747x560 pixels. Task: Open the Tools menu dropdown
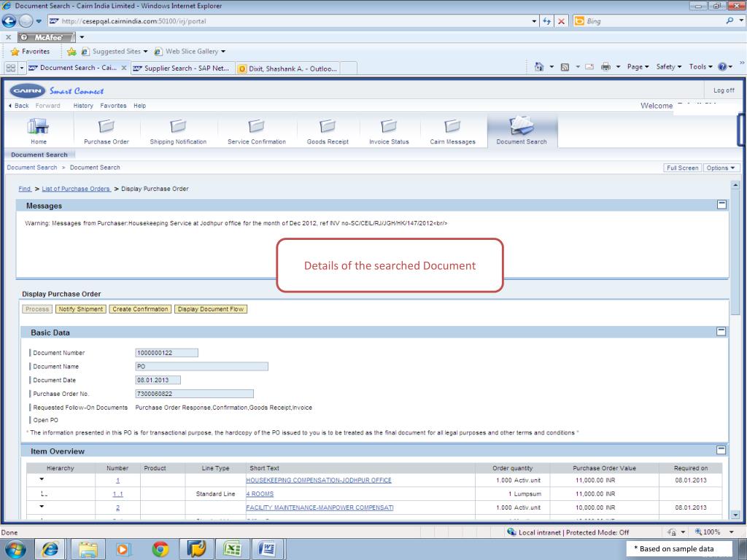click(700, 66)
